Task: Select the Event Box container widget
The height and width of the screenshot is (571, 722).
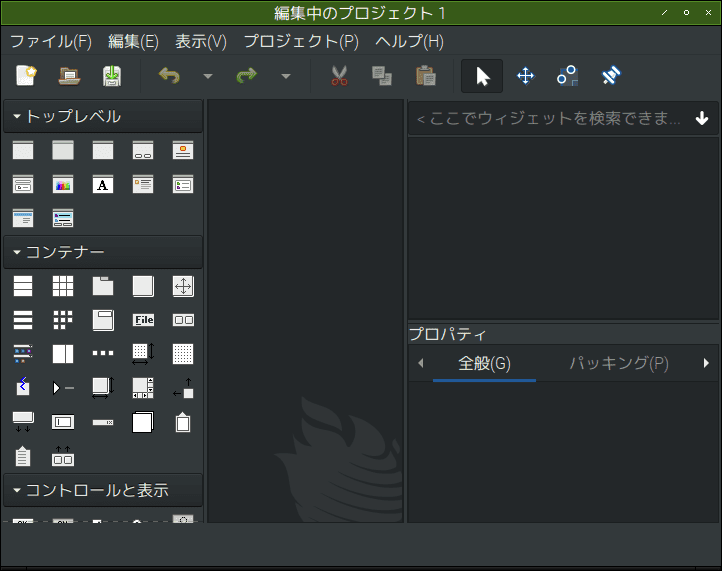Action: point(23,388)
